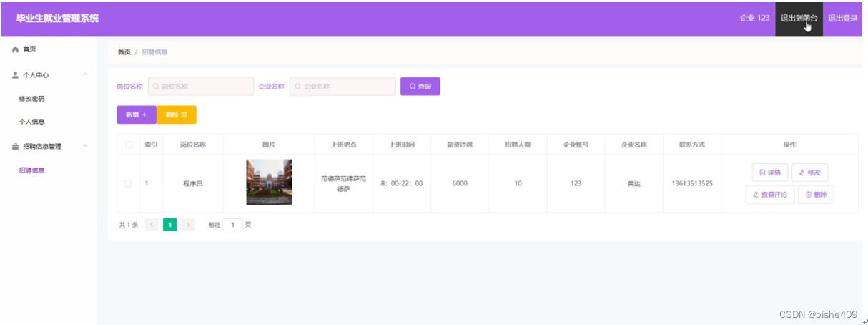Open 修改密码 in the sidebar

[x=32, y=99]
